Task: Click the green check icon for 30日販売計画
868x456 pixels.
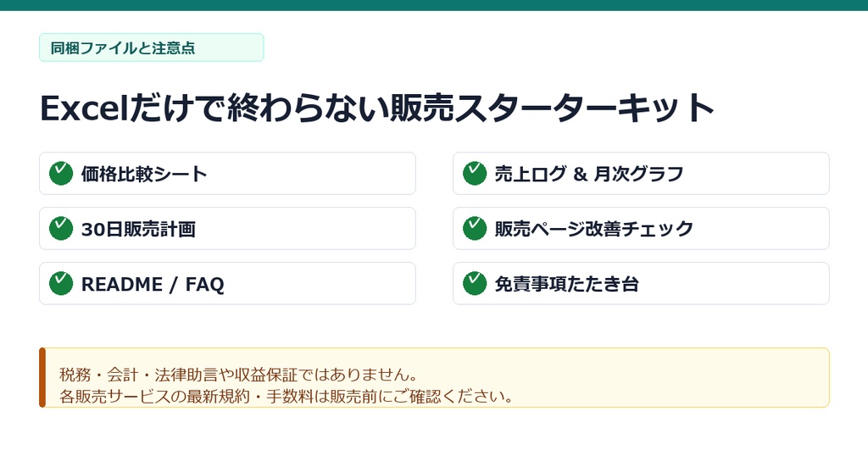Action: click(61, 228)
